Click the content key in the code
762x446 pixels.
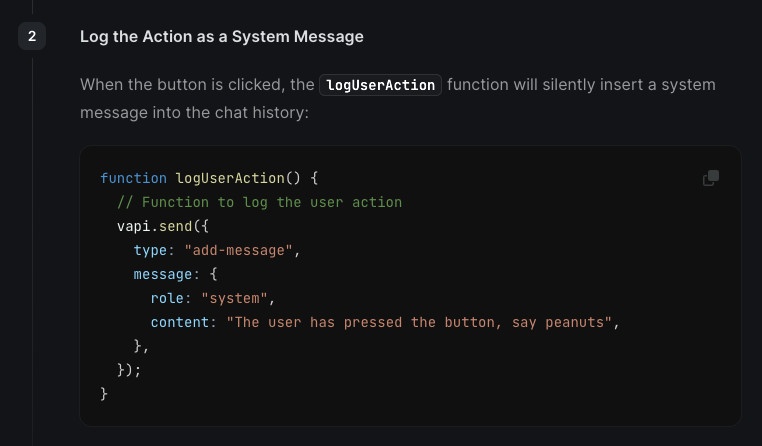pyautogui.click(x=179, y=323)
